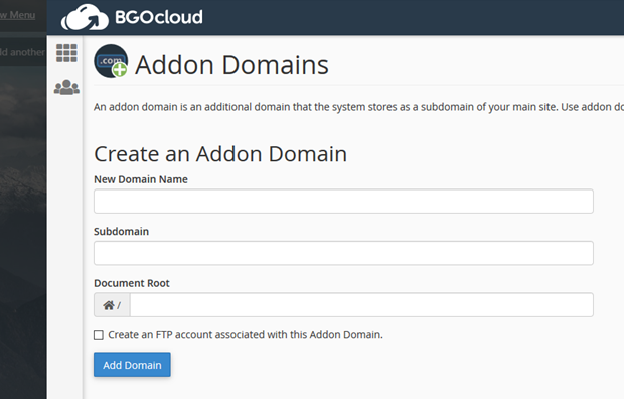Image resolution: width=624 pixels, height=417 pixels.
Task: Click the Create an Addon Domain heading
Action: point(220,154)
